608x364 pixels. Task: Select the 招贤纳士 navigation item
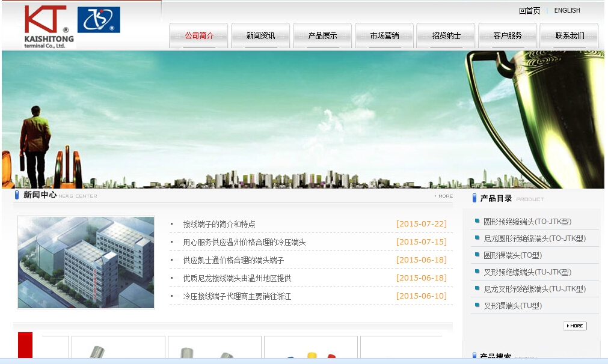pyautogui.click(x=446, y=34)
